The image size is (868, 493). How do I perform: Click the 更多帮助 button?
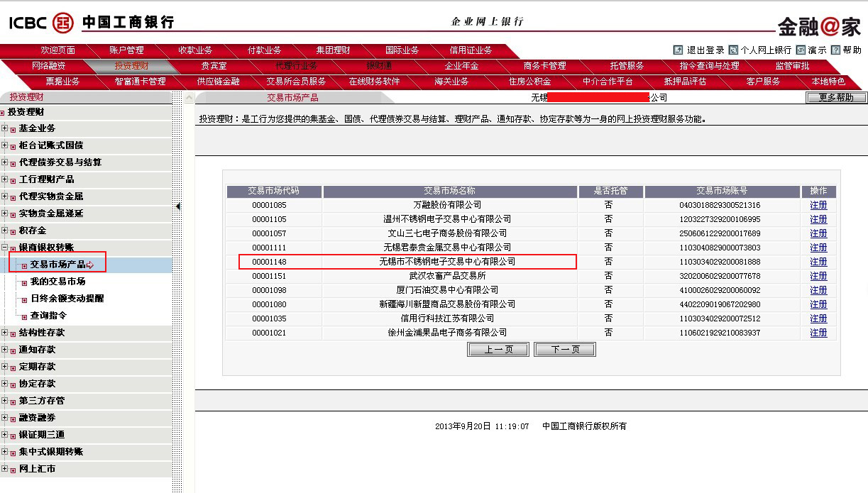point(836,98)
